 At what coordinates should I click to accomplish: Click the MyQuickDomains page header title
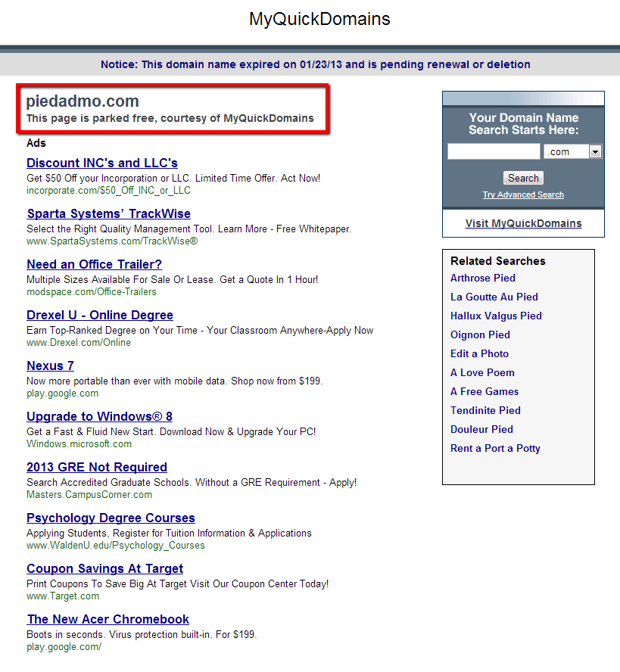pos(319,19)
